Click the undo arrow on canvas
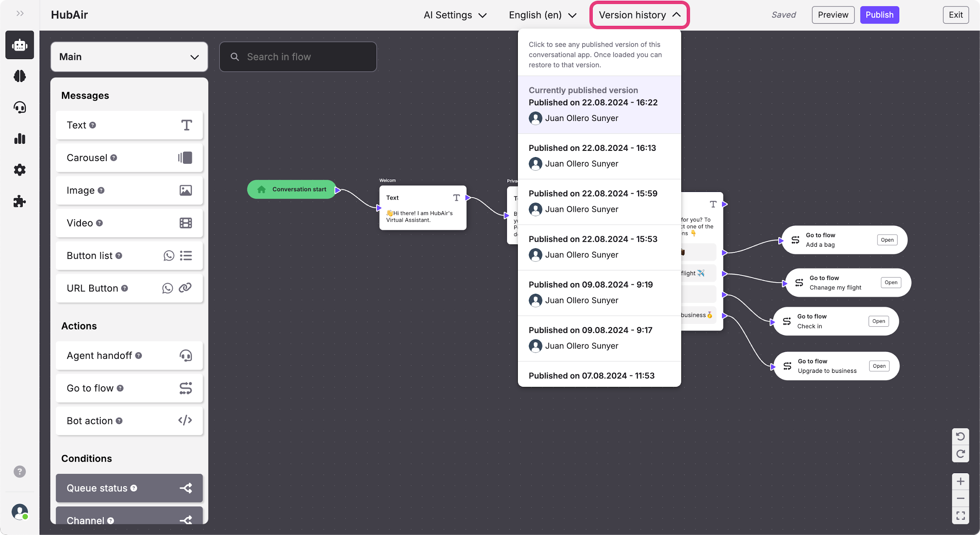The image size is (980, 535). [960, 436]
